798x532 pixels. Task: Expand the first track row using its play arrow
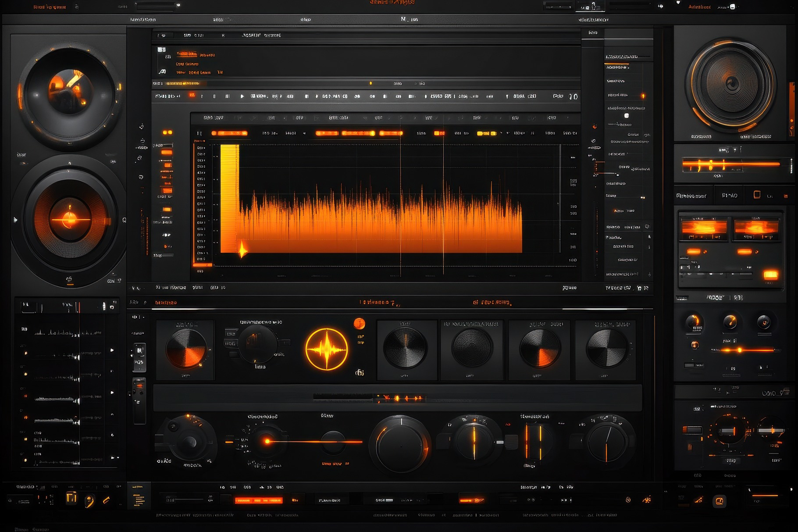pos(112,350)
